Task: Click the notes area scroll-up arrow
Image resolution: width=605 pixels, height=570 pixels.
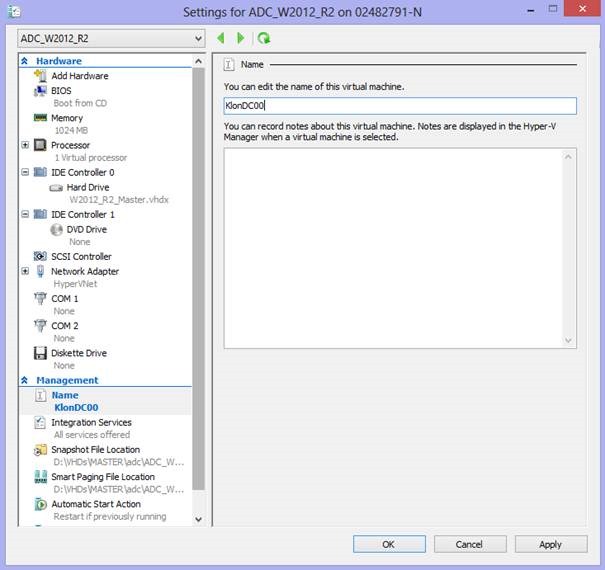Action: coord(568,157)
